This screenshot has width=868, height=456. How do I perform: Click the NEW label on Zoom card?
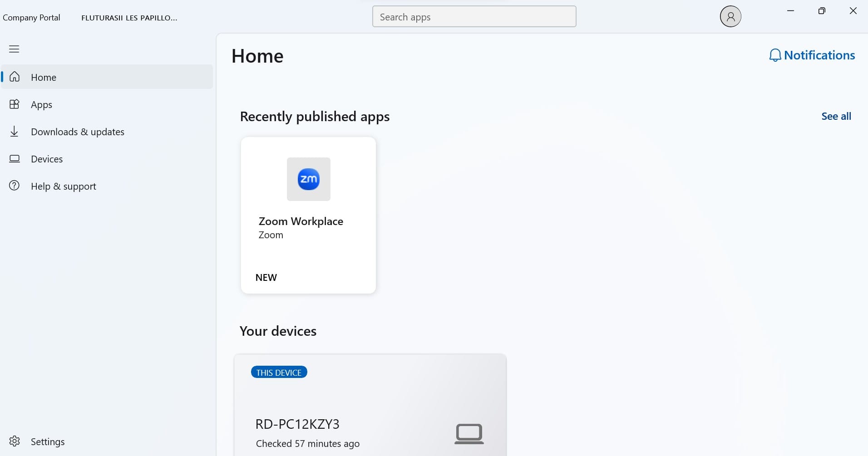[x=266, y=278]
